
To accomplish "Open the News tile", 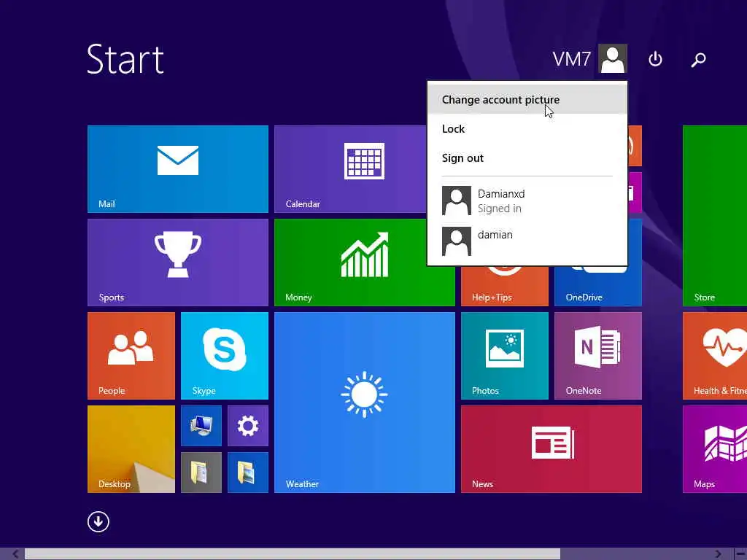I will pos(551,449).
